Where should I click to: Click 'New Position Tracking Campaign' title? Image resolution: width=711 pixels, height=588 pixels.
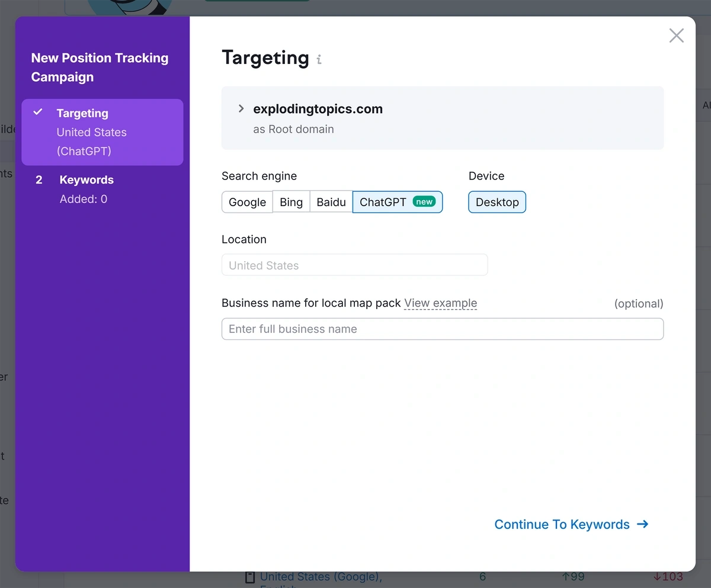(100, 68)
